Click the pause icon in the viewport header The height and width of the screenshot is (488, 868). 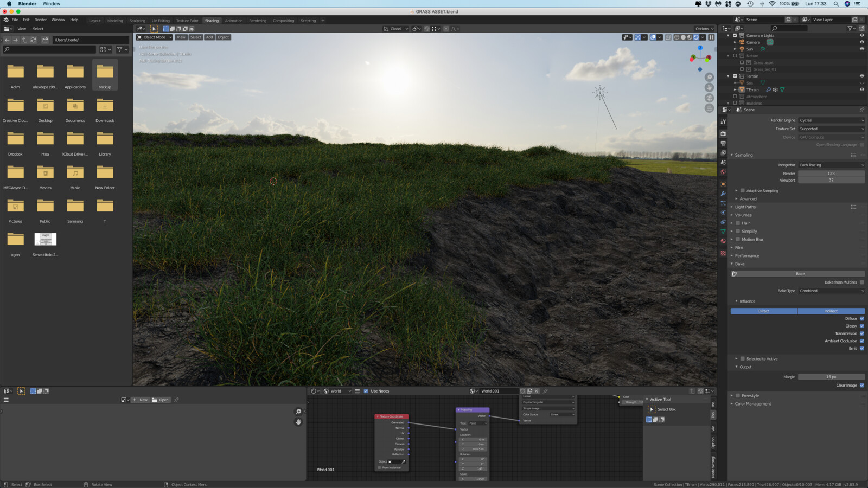(711, 37)
